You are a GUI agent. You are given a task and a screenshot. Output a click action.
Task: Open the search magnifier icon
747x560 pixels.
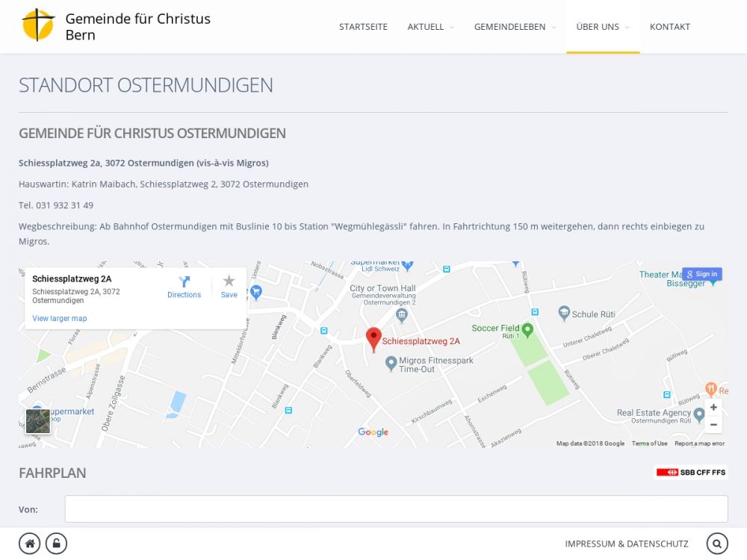click(716, 544)
